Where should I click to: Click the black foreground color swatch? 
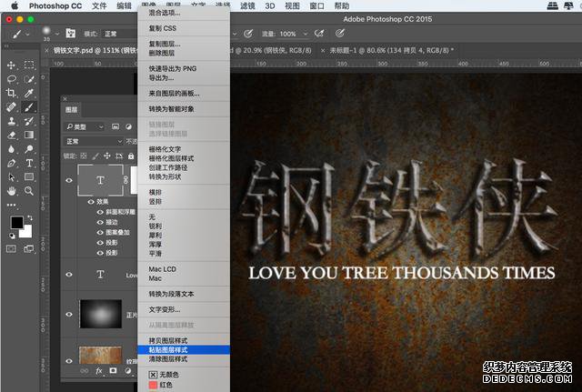[16, 222]
